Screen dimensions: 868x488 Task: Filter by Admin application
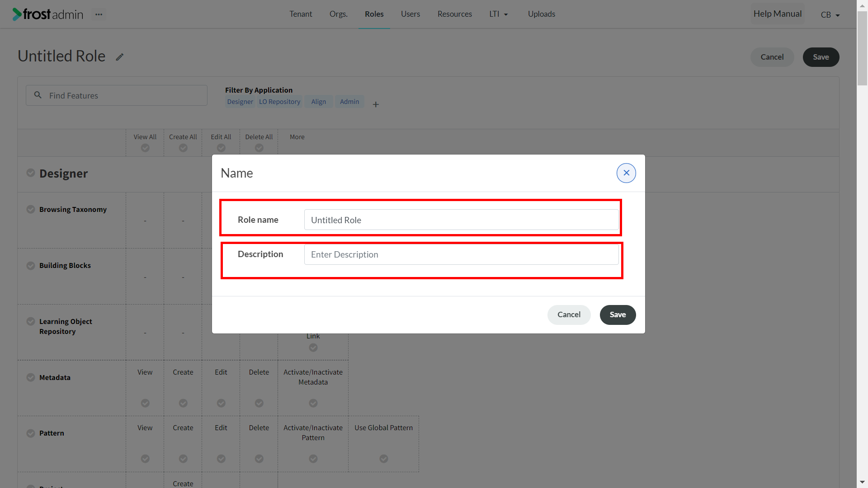point(349,102)
